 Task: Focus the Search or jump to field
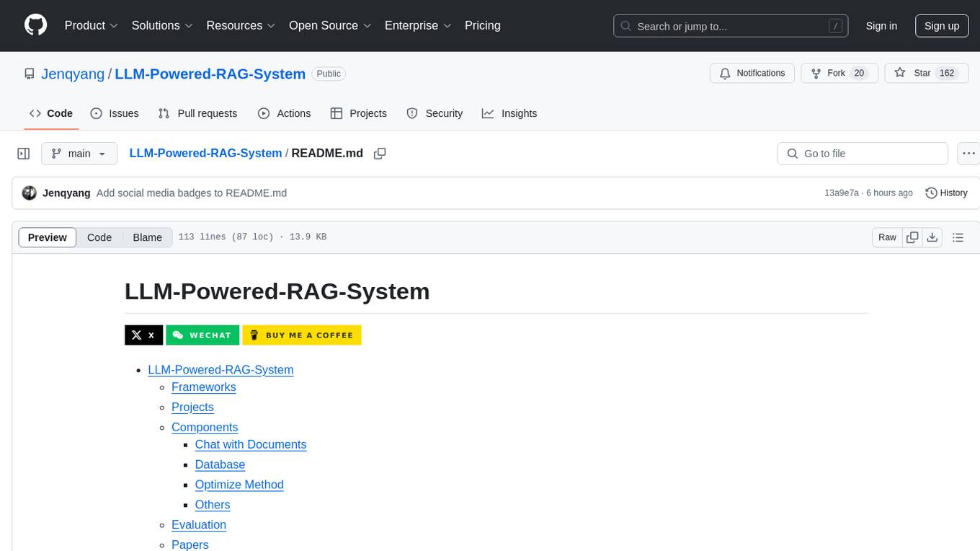click(731, 26)
